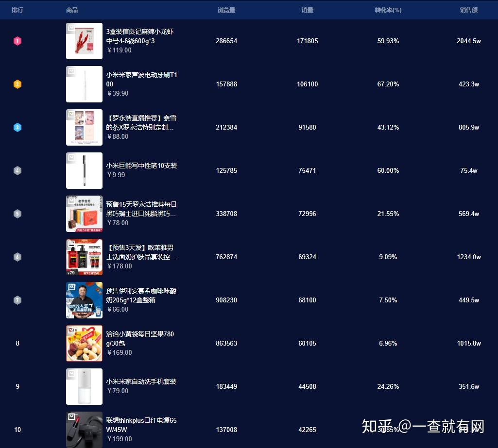The image size is (498, 448).
Task: Click the rank number 10
Action: [17, 430]
